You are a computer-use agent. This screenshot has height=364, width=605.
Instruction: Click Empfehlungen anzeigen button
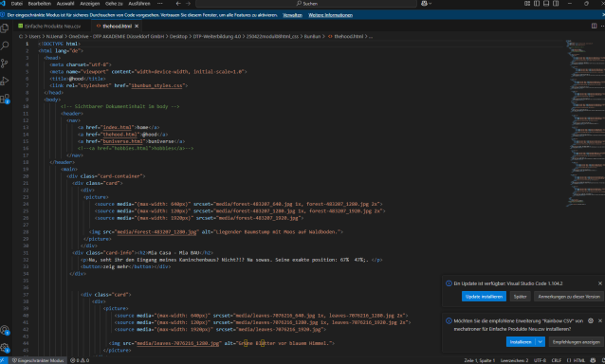(x=576, y=342)
